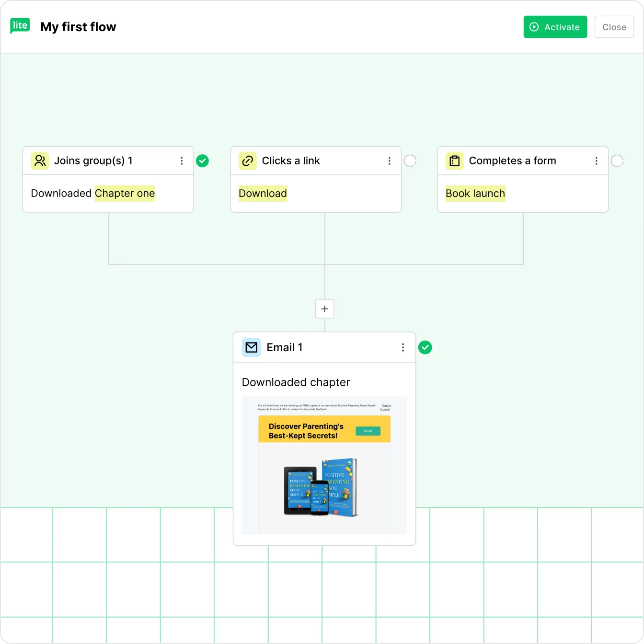The width and height of the screenshot is (644, 644).
Task: Click the Email 1 step title
Action: pos(285,347)
